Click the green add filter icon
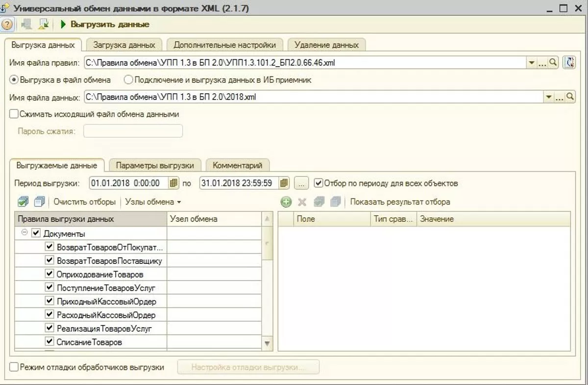This screenshot has height=385, width=588. point(286,202)
